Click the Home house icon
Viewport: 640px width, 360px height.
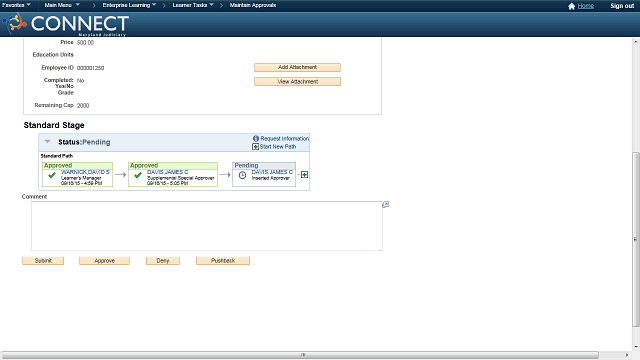[x=571, y=6]
